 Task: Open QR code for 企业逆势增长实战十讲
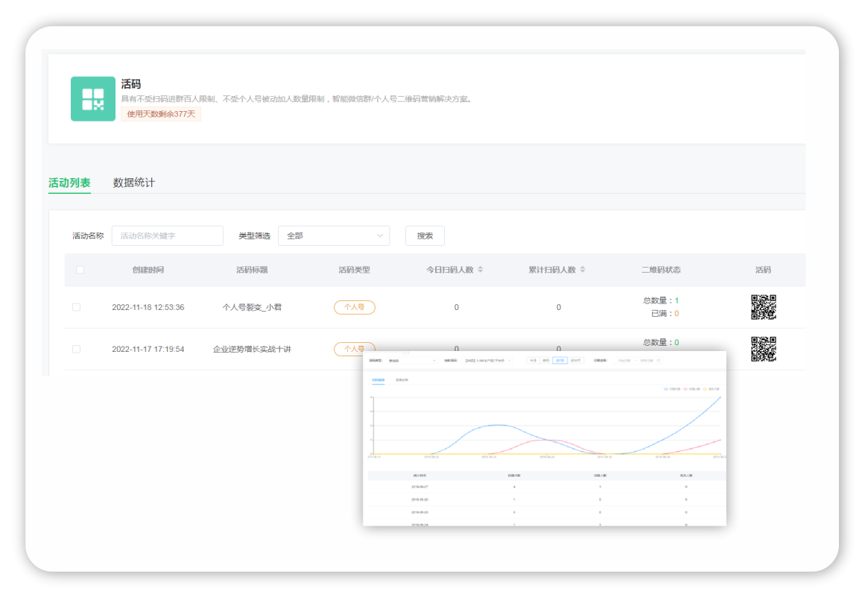(x=763, y=348)
